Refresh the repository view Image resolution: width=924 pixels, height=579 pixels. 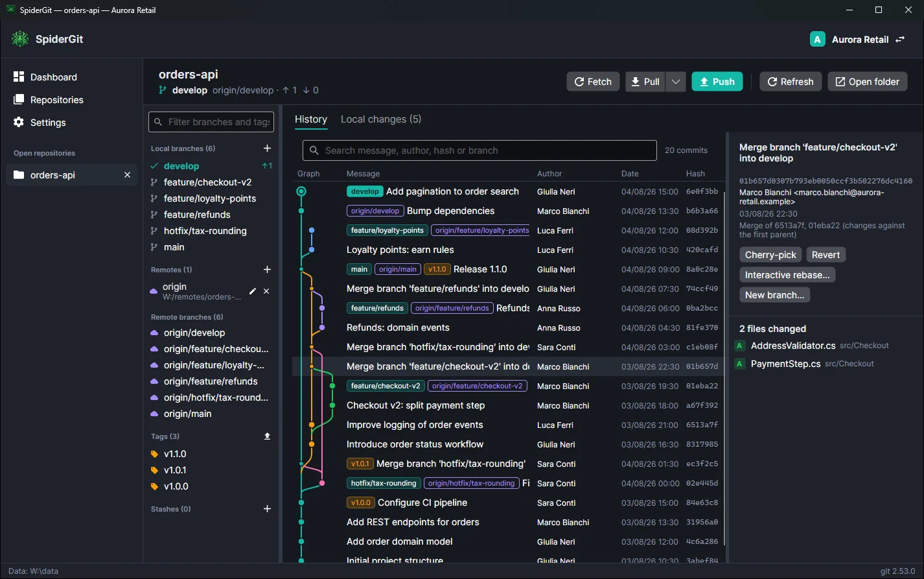point(791,82)
